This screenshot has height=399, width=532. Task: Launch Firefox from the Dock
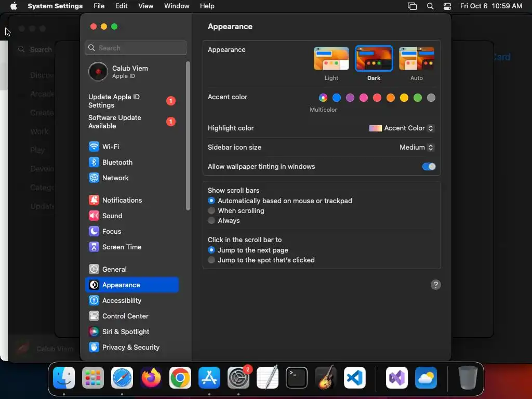point(151,378)
